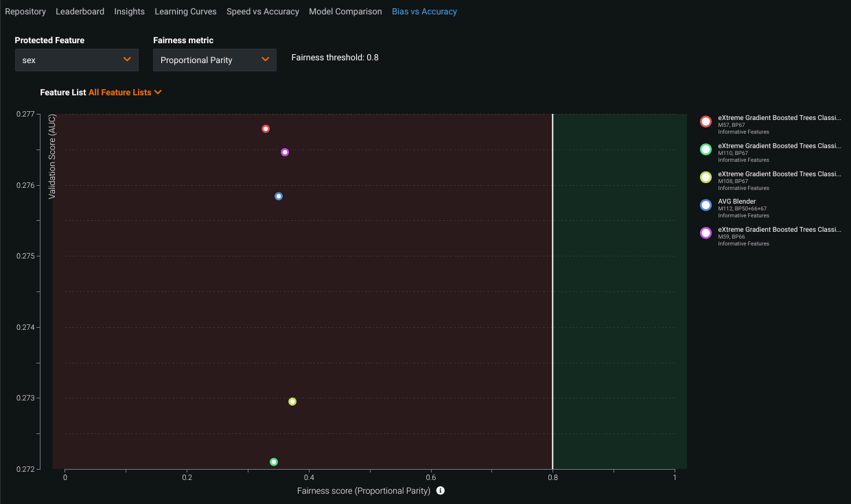Open the Protected Feature dropdown showing sex
Image resolution: width=851 pixels, height=504 pixels.
coord(77,60)
